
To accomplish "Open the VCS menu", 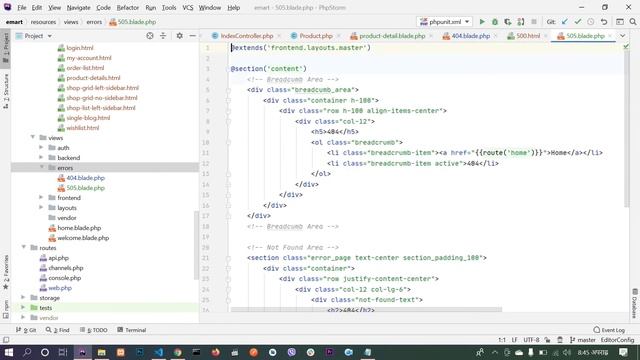I will (188, 7).
